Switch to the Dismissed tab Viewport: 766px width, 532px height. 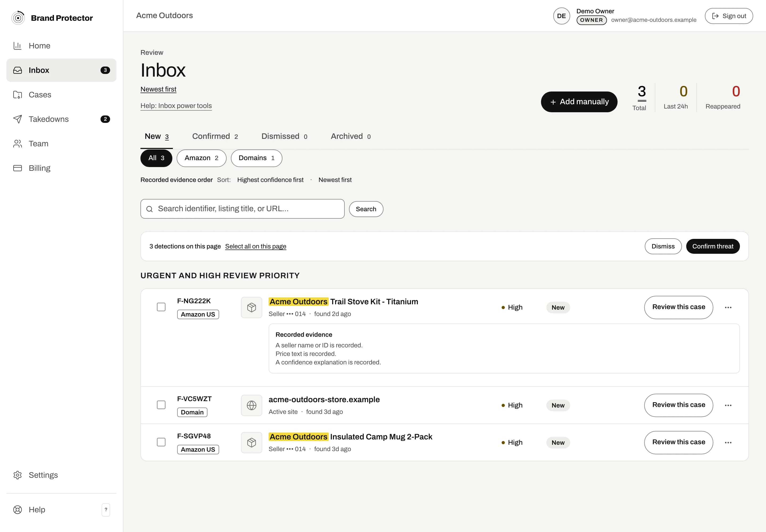coord(284,136)
